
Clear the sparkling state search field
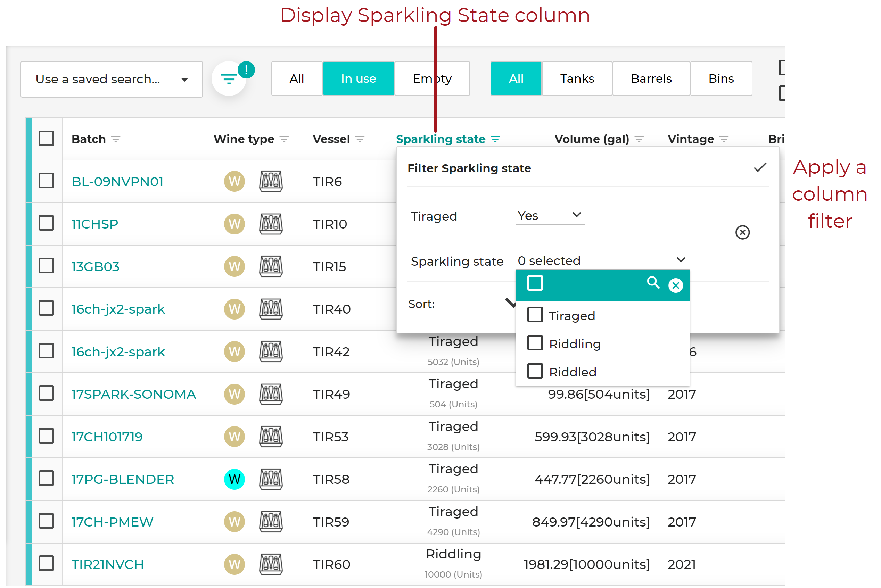point(675,286)
